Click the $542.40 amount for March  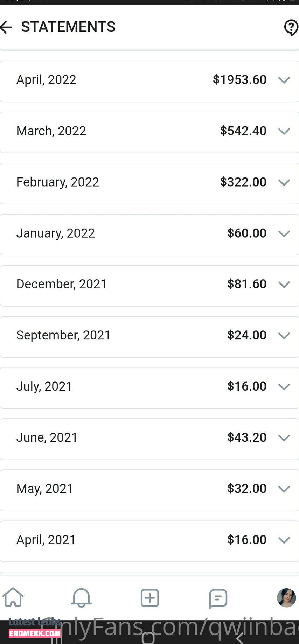click(x=243, y=131)
